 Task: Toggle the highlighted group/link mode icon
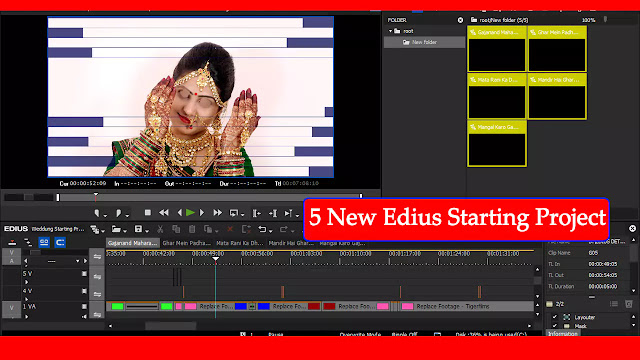click(x=44, y=242)
